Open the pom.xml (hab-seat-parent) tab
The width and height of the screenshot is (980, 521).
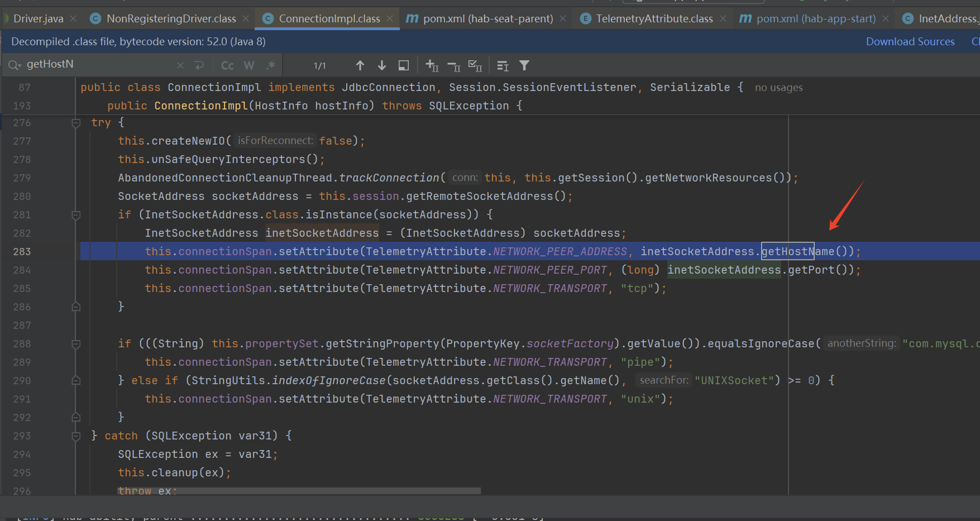pos(487,18)
